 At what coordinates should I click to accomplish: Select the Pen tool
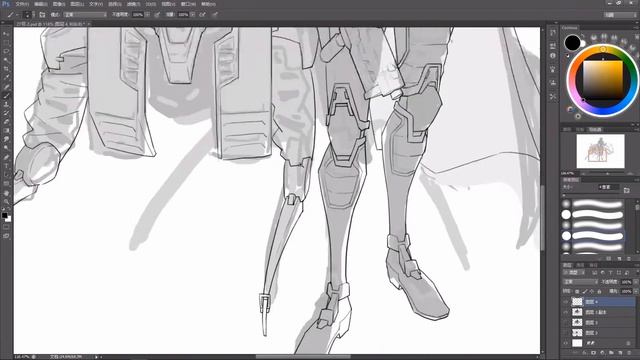point(6,157)
